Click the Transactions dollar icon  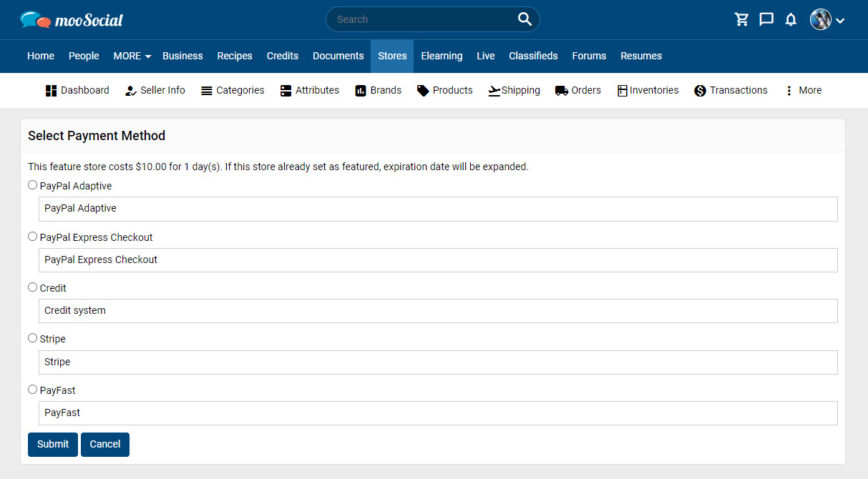click(701, 91)
